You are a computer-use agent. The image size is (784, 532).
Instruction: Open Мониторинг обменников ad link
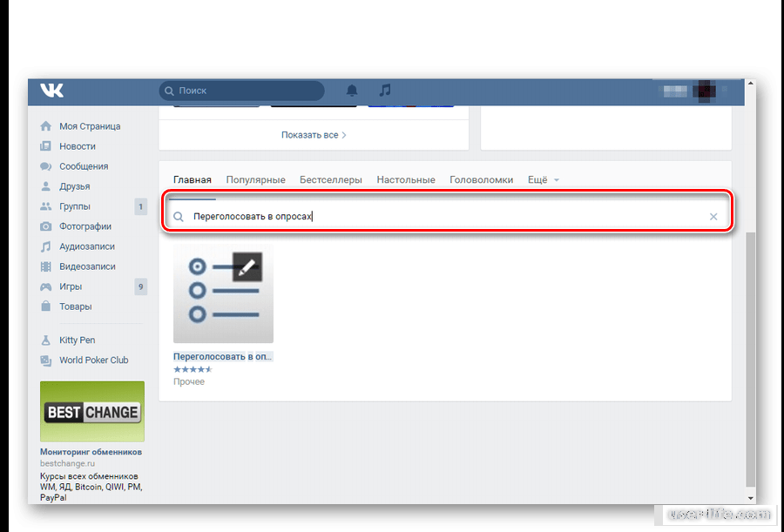tap(91, 452)
